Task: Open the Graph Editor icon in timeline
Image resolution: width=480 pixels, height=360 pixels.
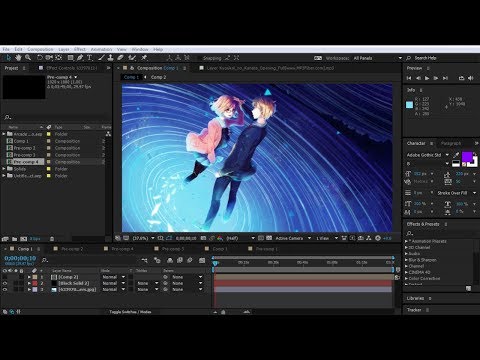Action: pos(202,260)
